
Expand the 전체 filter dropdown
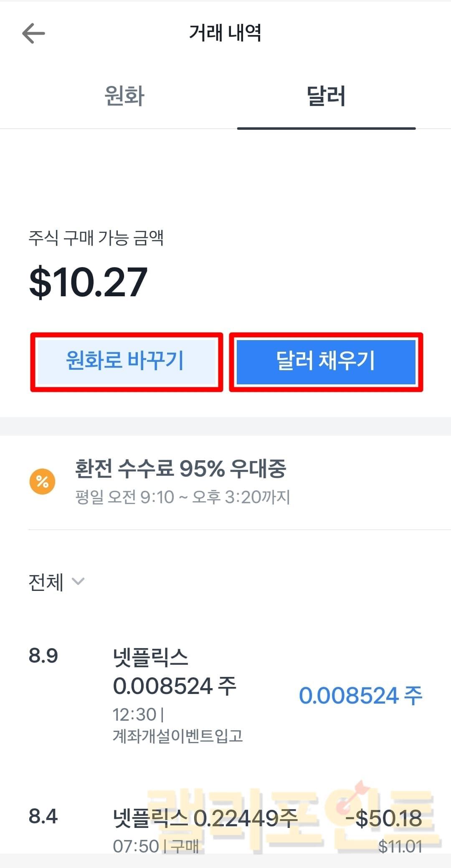[46, 582]
